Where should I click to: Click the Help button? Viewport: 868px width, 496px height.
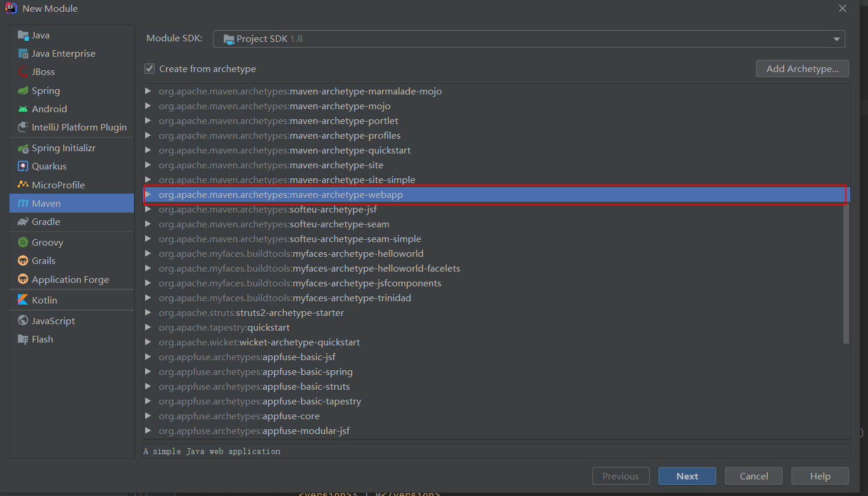(820, 476)
